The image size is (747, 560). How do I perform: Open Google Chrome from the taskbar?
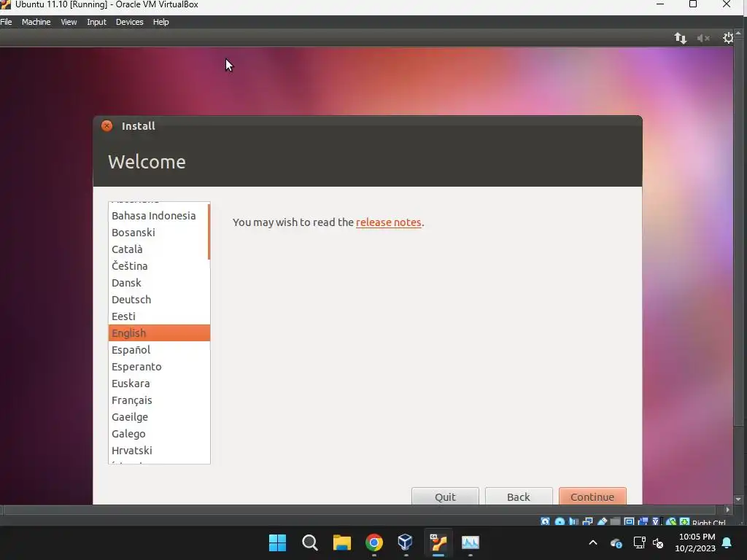click(x=374, y=542)
